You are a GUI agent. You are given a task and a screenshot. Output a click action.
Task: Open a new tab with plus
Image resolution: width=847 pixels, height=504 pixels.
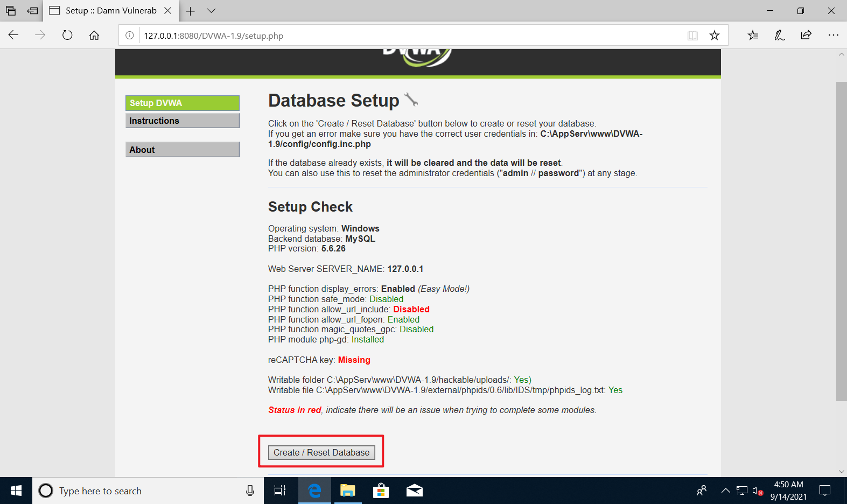tap(191, 11)
